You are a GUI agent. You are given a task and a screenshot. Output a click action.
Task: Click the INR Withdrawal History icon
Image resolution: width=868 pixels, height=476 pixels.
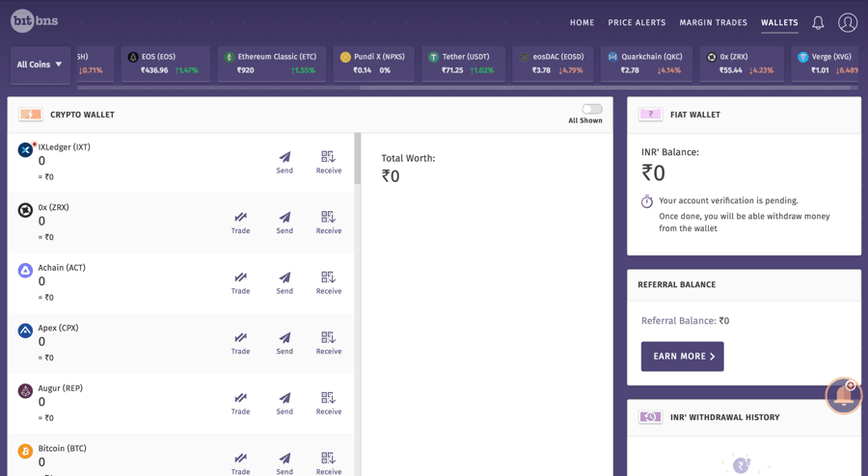pyautogui.click(x=650, y=417)
